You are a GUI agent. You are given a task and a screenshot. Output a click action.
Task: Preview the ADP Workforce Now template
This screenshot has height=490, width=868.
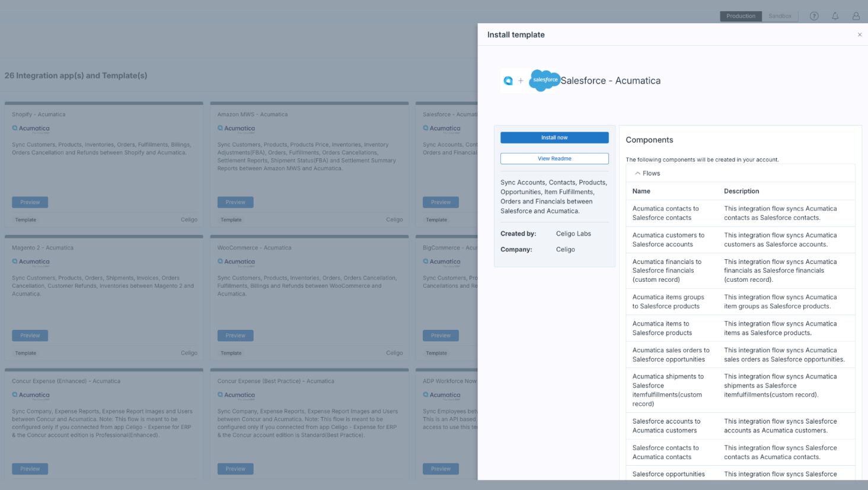pos(441,469)
